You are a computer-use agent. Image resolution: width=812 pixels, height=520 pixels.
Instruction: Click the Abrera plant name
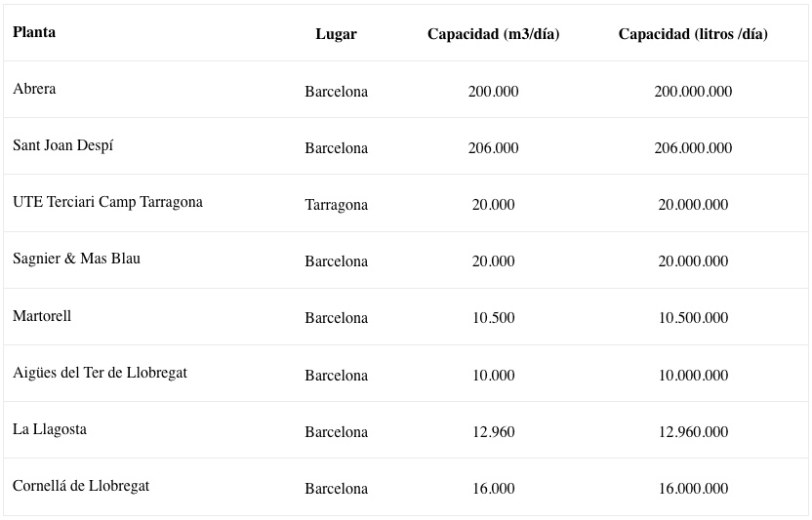coord(34,89)
